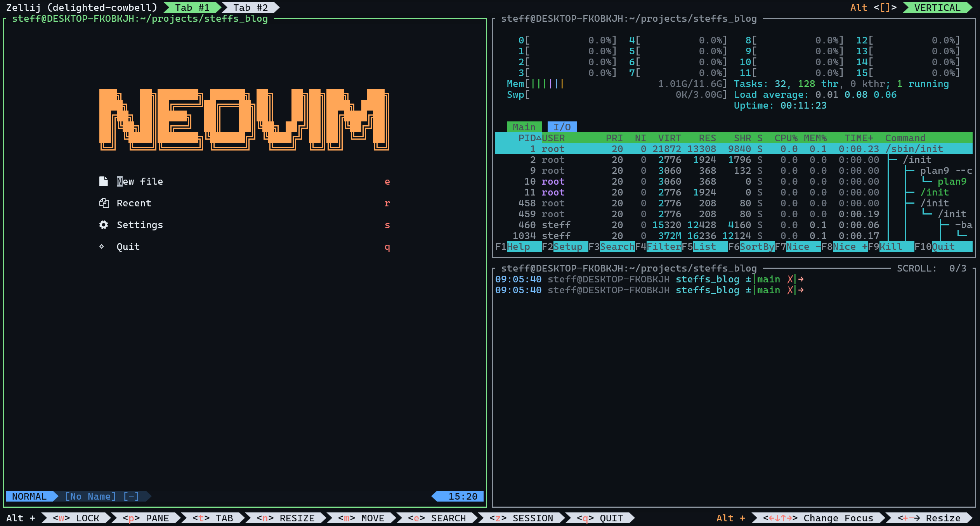980x526 pixels.
Task: Click htop F8 Nice +
Action: tap(845, 247)
